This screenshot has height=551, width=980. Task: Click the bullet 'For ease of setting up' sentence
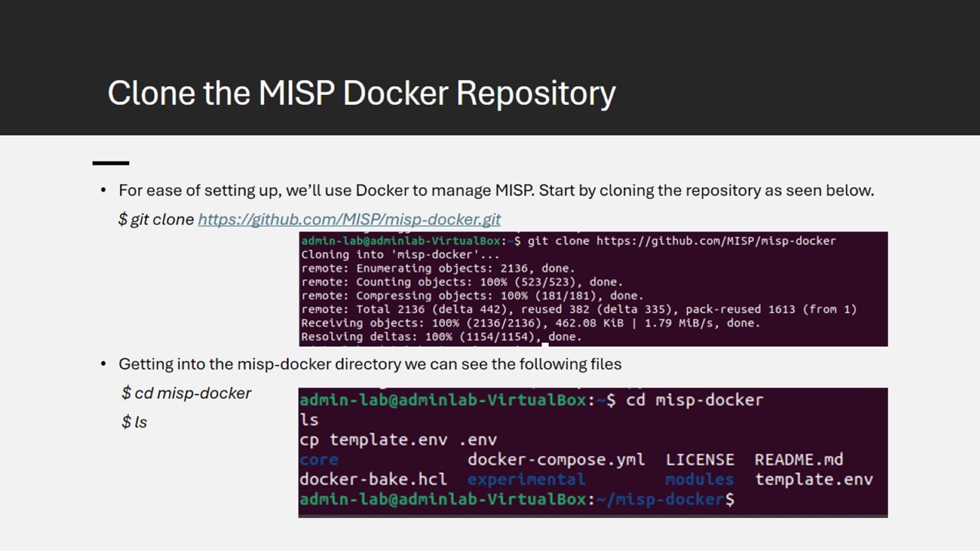click(x=496, y=191)
